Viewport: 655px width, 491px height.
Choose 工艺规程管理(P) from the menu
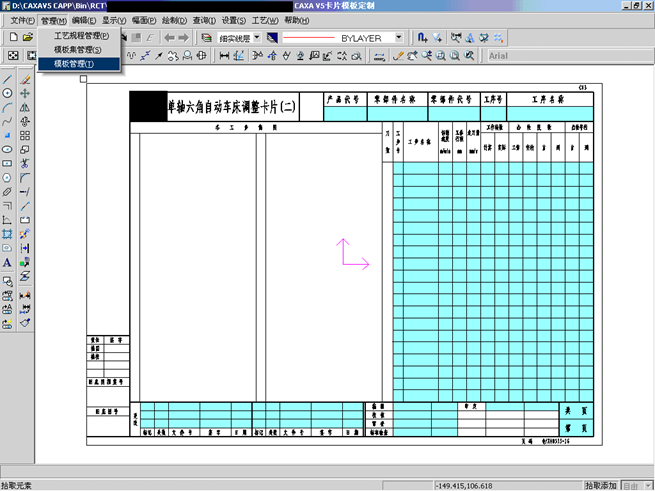pyautogui.click(x=81, y=35)
